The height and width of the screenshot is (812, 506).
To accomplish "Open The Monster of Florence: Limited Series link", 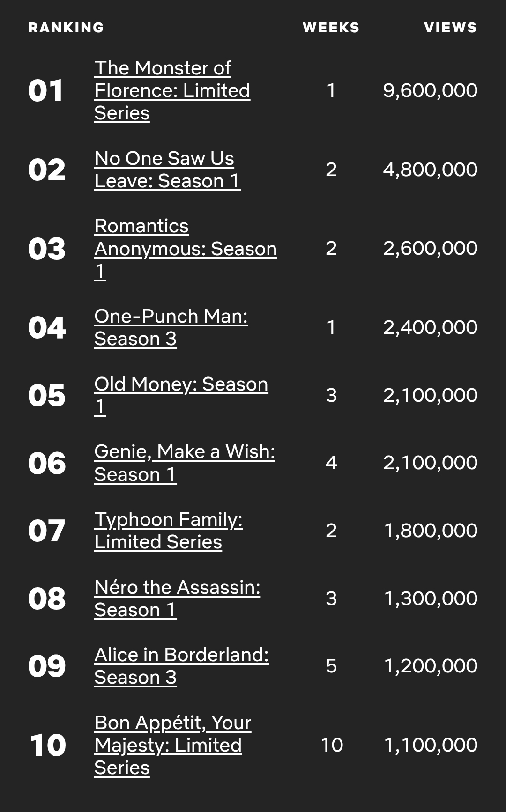I will coord(172,90).
